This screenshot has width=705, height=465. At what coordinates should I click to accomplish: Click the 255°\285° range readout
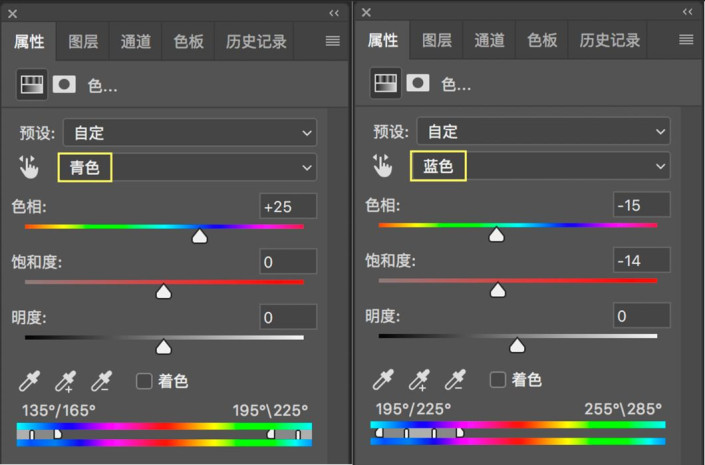pos(623,409)
